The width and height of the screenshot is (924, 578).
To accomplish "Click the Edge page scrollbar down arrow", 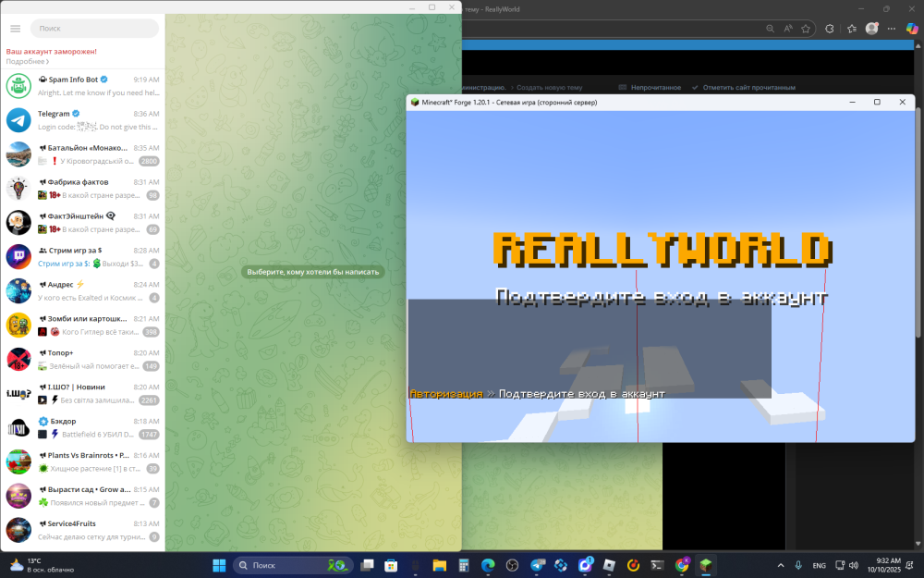I will click(918, 543).
